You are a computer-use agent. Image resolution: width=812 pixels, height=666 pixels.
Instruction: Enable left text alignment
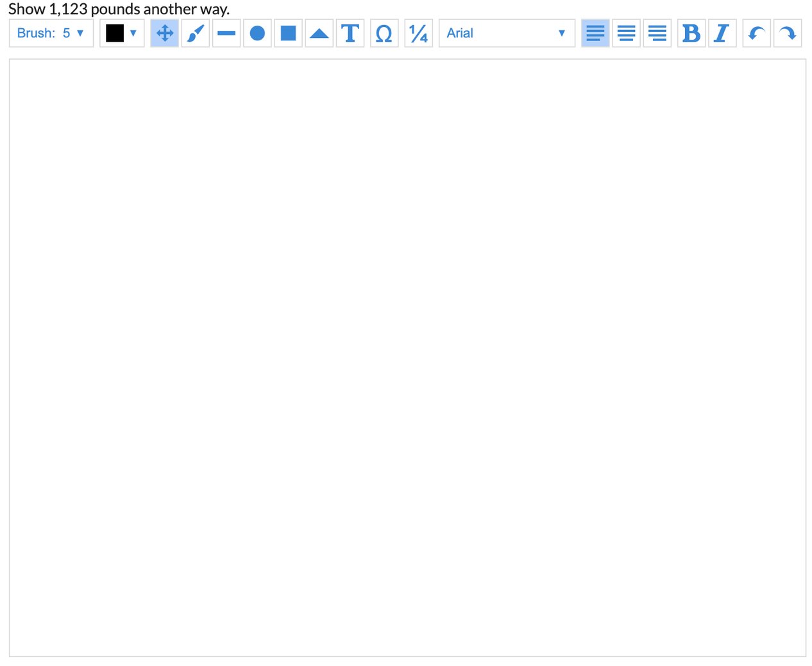595,33
